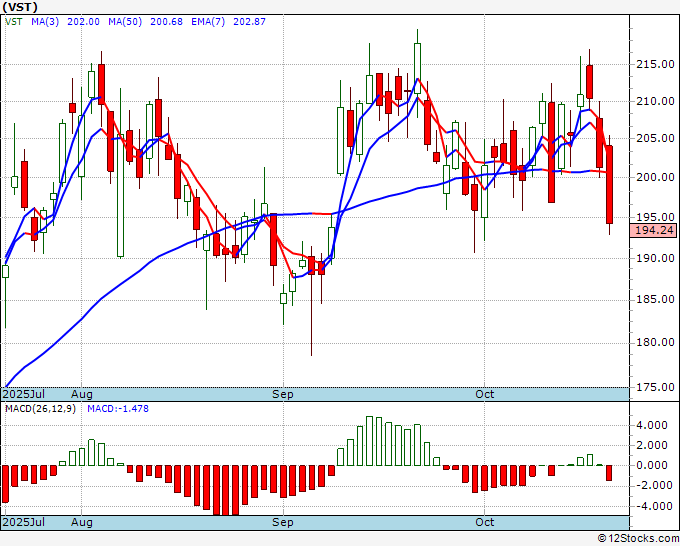
Task: Select the Sep marker on price timeline
Action: coord(283,394)
